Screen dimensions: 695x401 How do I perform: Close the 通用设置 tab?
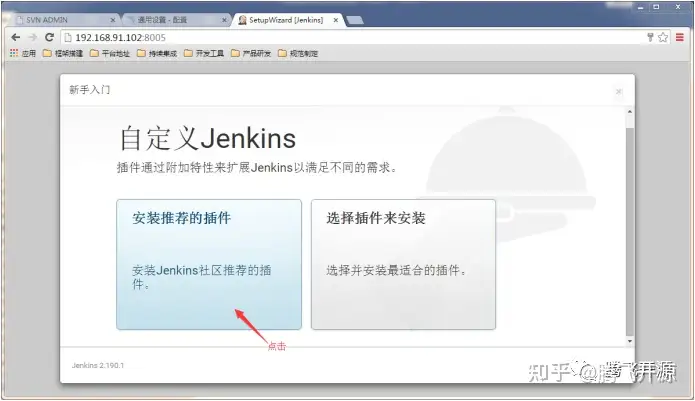click(x=224, y=20)
